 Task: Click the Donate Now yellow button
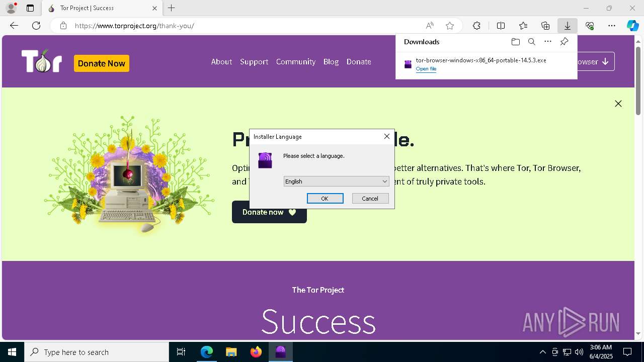102,63
